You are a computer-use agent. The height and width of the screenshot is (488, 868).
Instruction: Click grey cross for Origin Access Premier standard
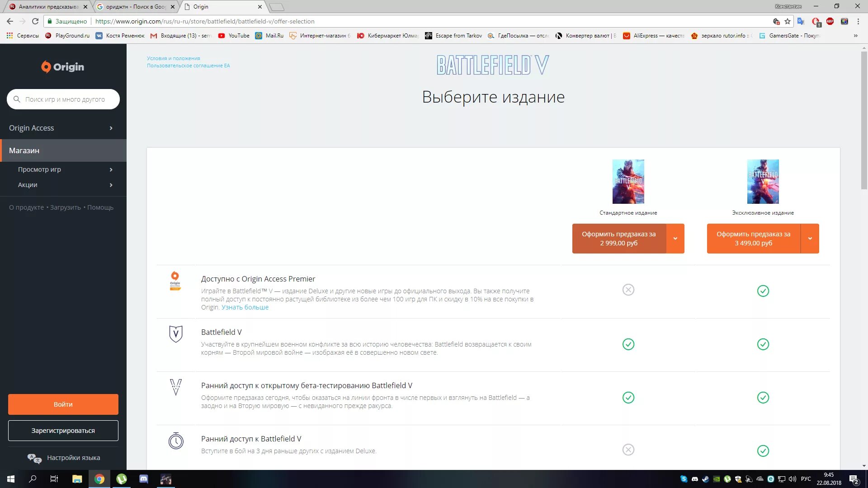pyautogui.click(x=628, y=290)
